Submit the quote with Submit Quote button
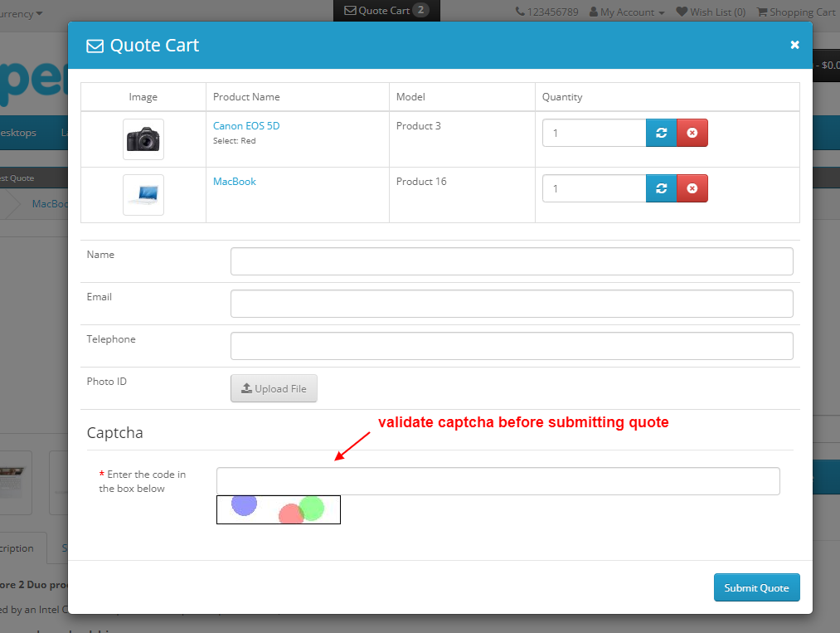This screenshot has height=633, width=840. tap(756, 587)
